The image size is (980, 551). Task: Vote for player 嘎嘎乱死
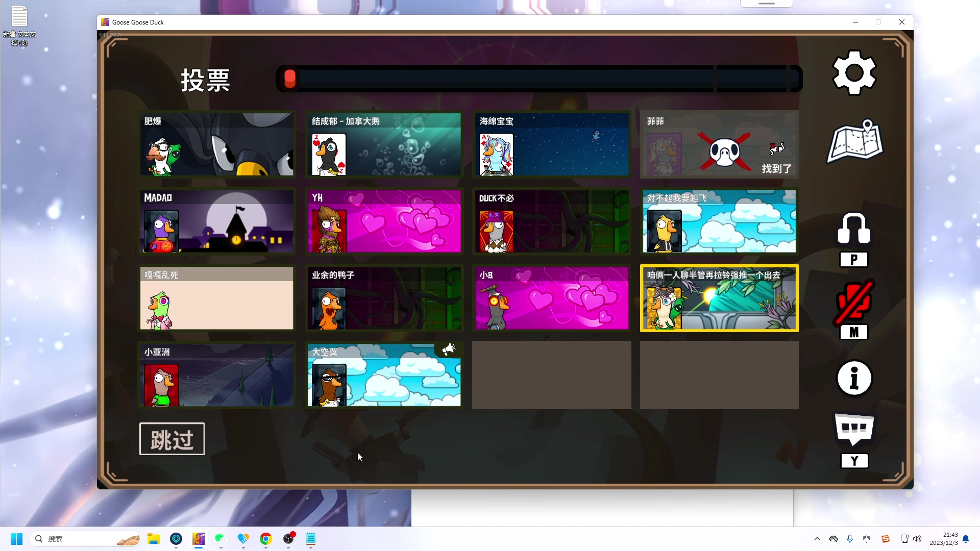tap(217, 298)
